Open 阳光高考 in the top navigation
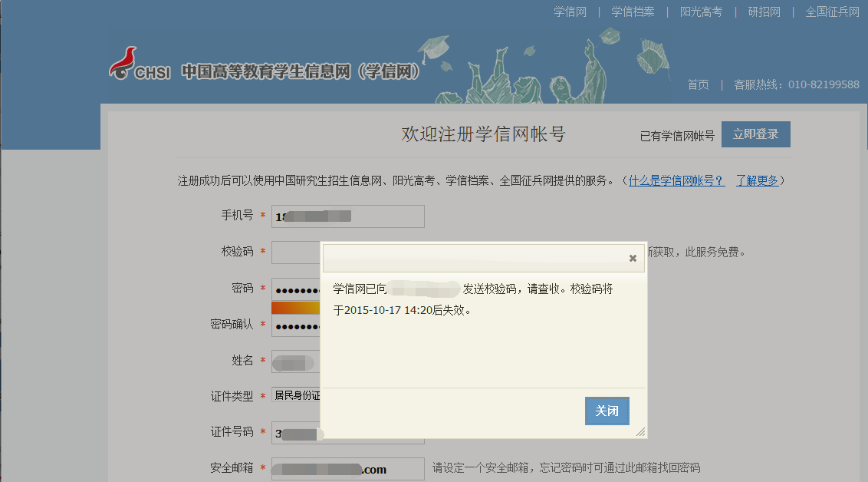The width and height of the screenshot is (868, 482). click(701, 12)
